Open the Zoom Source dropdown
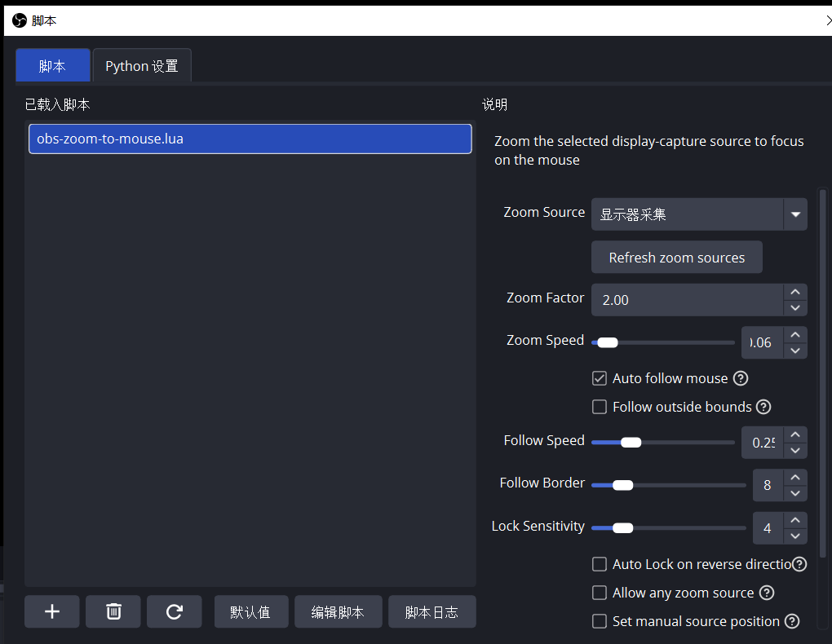Image resolution: width=832 pixels, height=644 pixels. [794, 215]
